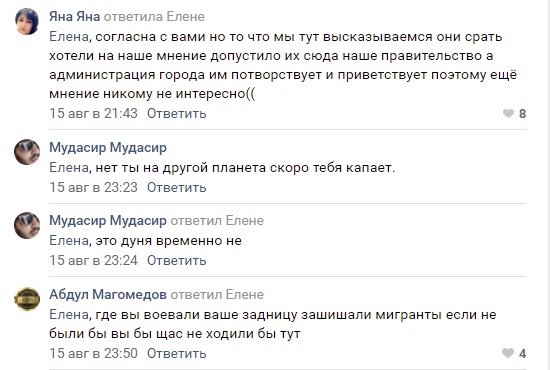Click the 'Елена' mention in Абдул's comment
The image size is (550, 370).
tap(69, 315)
